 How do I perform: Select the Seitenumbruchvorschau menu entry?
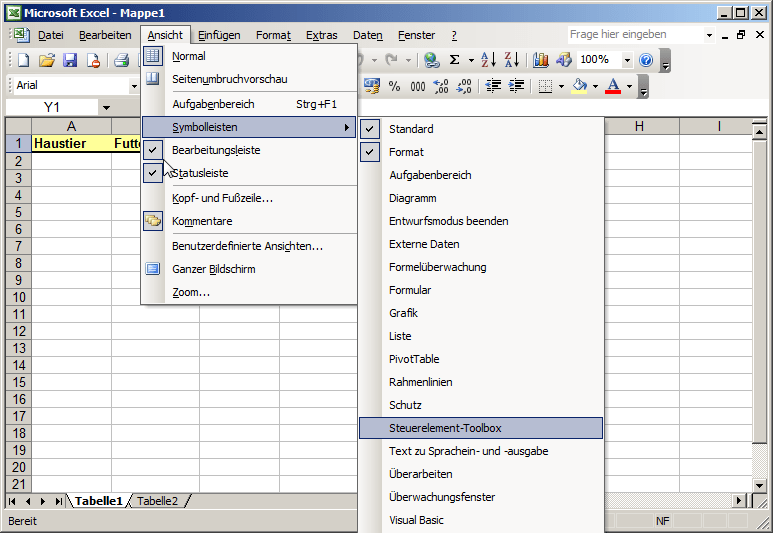249,79
